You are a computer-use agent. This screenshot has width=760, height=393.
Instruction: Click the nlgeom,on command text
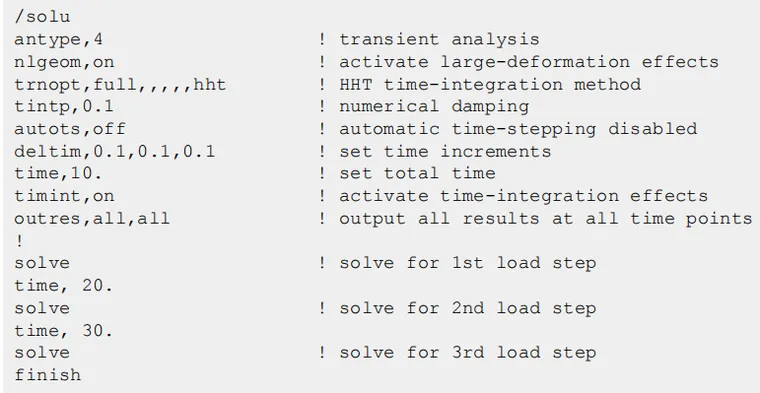64,62
